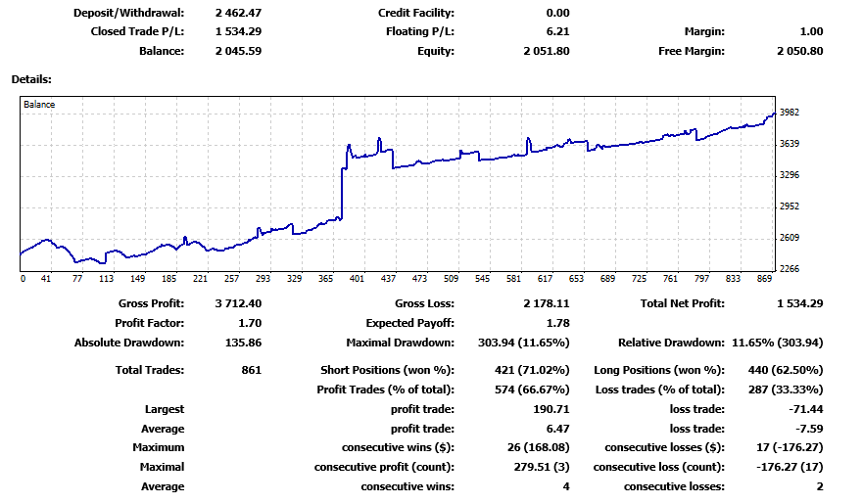Click the Margin value 1.00
862x504 pixels.
811,31
